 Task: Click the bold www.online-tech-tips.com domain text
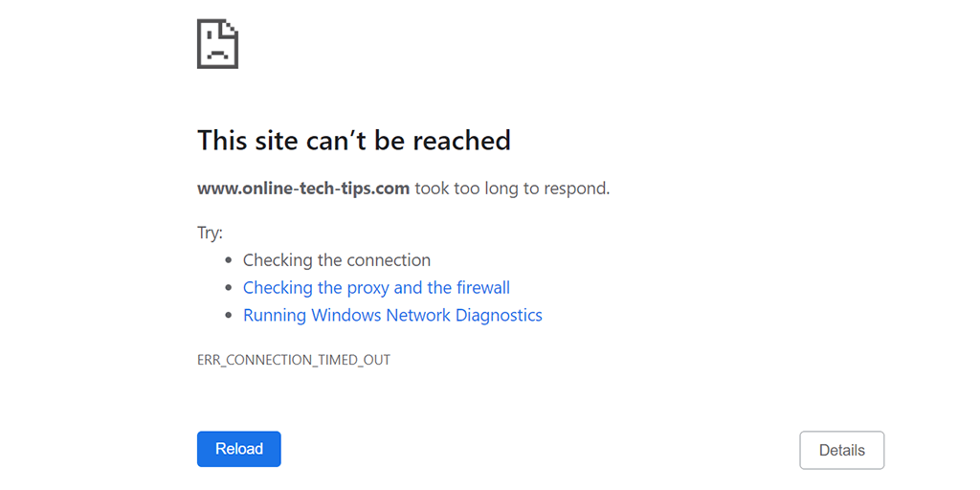(303, 189)
